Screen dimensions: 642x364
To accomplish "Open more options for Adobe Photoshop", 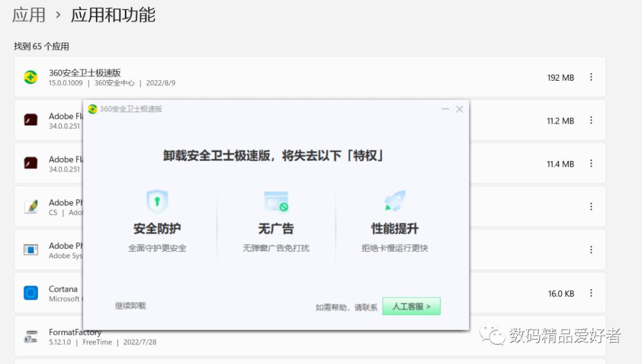I will [x=591, y=249].
